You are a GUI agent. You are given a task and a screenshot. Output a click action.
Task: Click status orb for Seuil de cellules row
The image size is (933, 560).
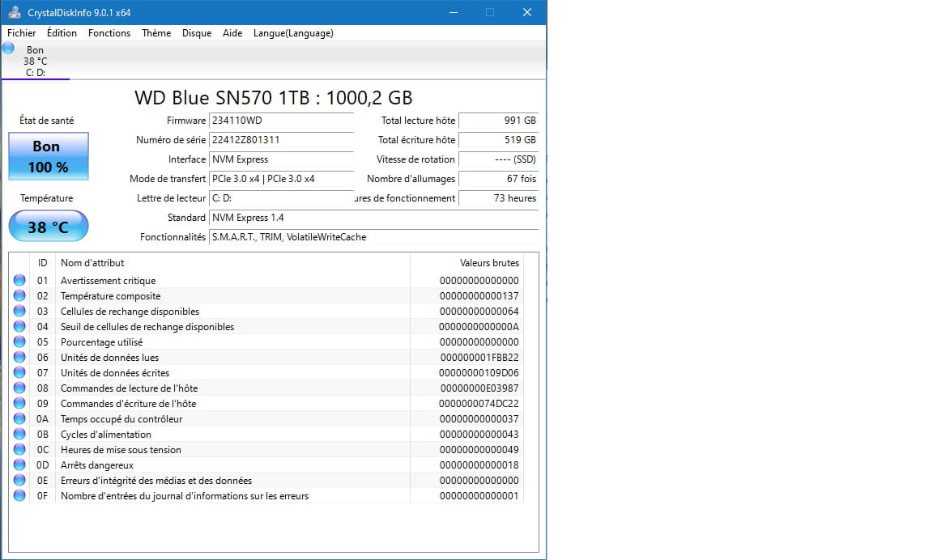click(19, 326)
